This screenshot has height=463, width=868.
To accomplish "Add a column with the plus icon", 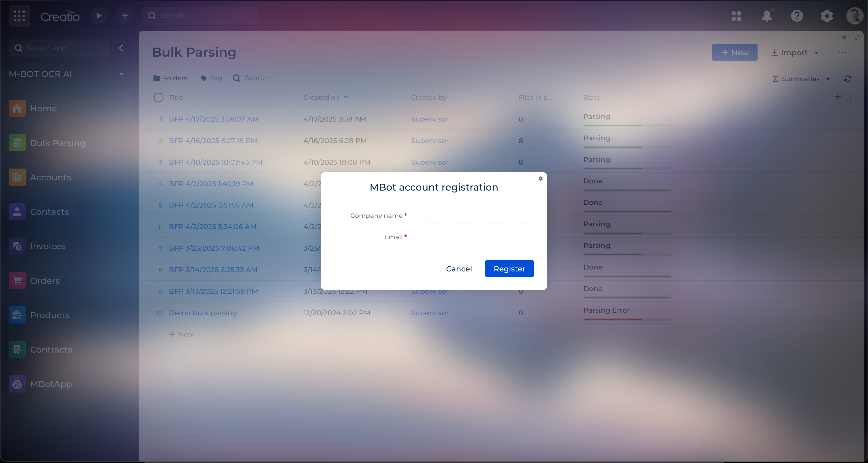I will pyautogui.click(x=838, y=97).
